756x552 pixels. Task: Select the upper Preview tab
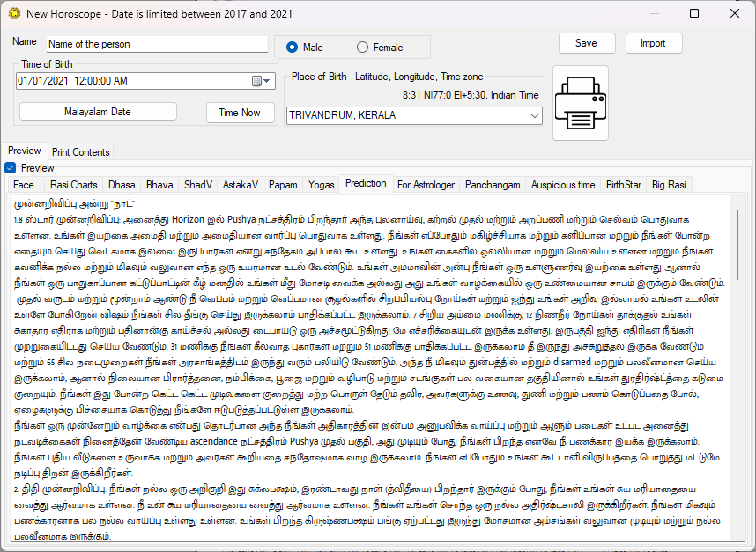[24, 151]
